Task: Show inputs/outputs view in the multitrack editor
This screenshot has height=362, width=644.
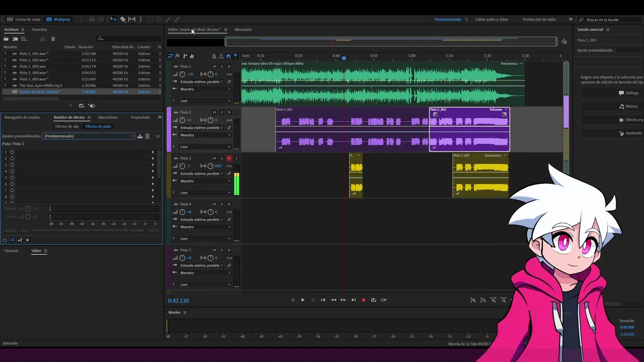Action: click(x=171, y=56)
